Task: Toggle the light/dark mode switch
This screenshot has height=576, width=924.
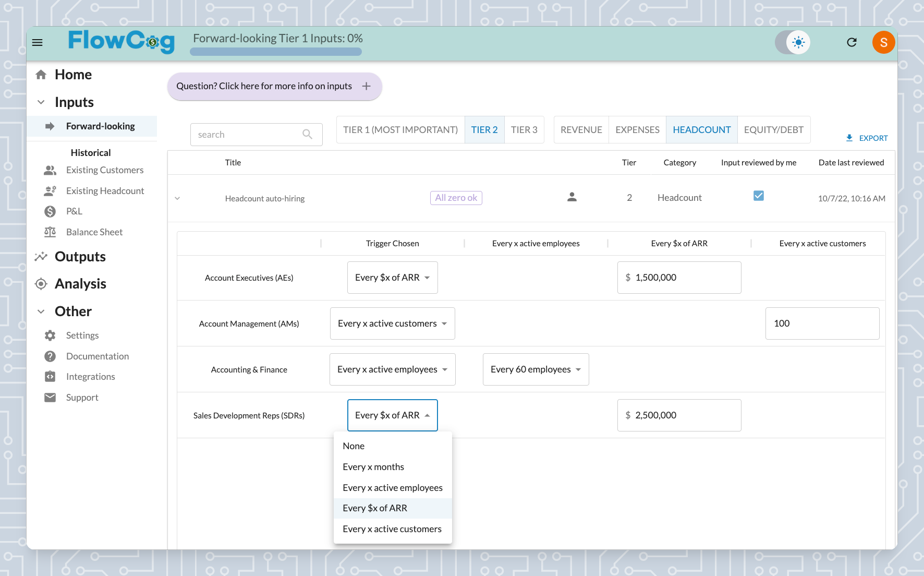Action: pyautogui.click(x=793, y=42)
